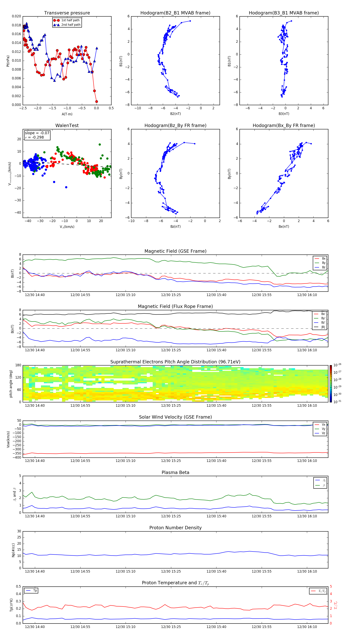Click the blue beta-p legend entry in Plasma Beta
Viewport: 351px width, 644px height.
point(320,480)
